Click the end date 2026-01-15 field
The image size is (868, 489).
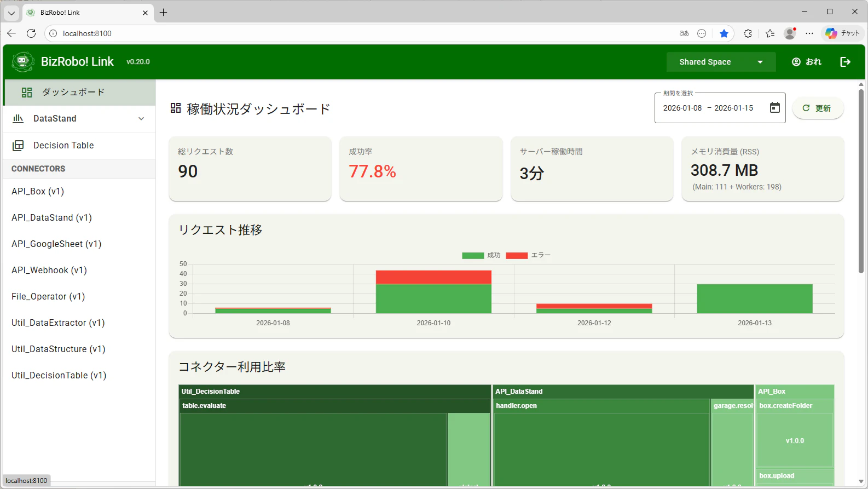click(x=733, y=108)
